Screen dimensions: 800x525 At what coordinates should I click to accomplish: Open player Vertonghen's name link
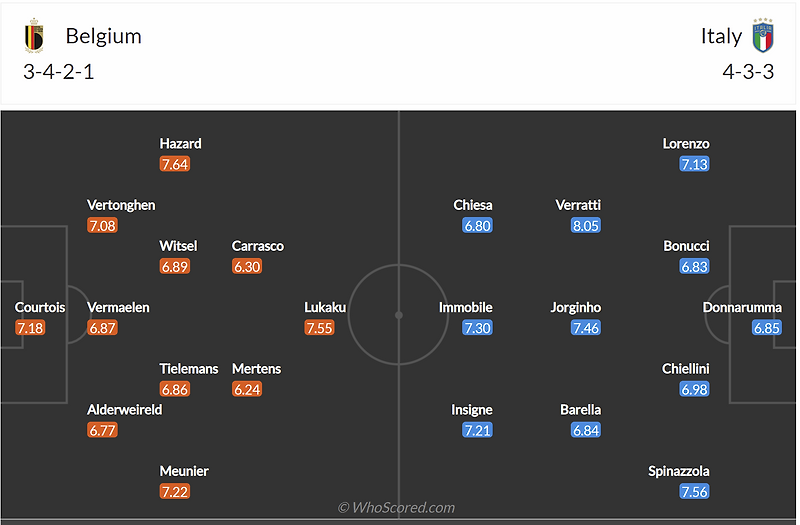[121, 205]
